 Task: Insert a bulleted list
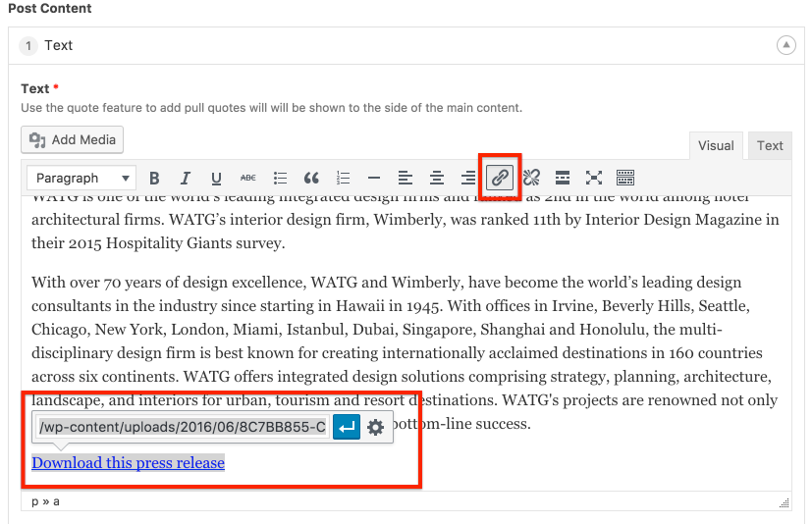click(280, 178)
